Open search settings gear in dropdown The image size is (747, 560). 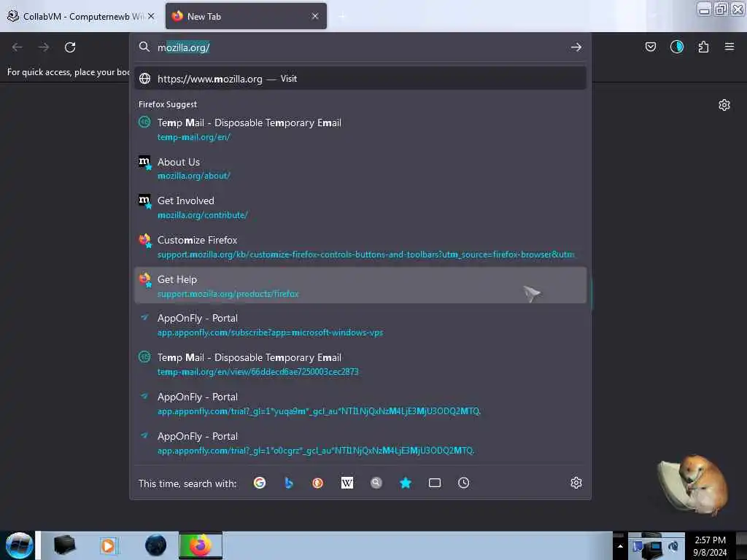576,483
